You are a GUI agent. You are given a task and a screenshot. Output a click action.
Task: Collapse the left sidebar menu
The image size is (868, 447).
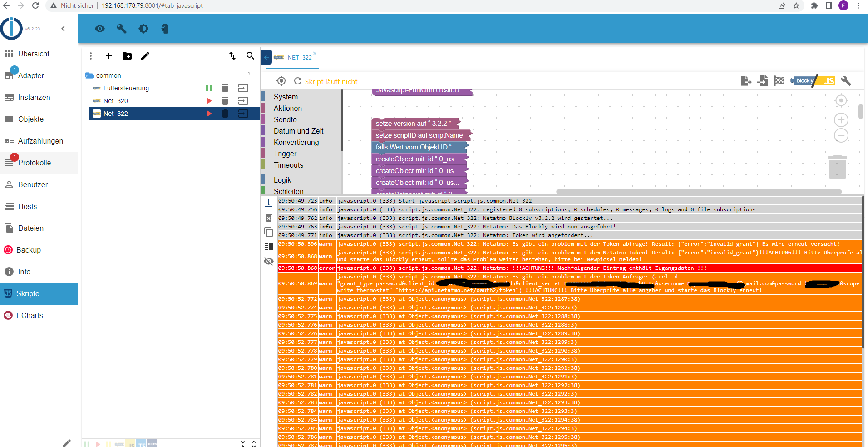tap(63, 29)
